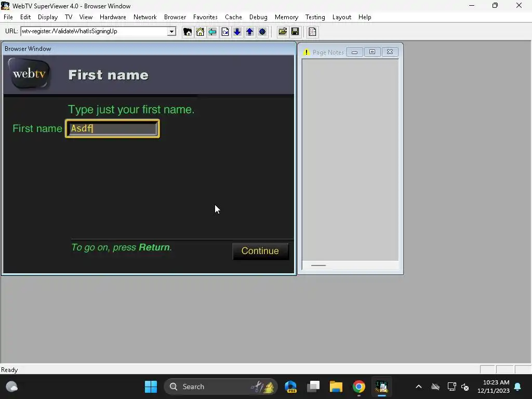
Task: Click the First name text input
Action: (112, 129)
